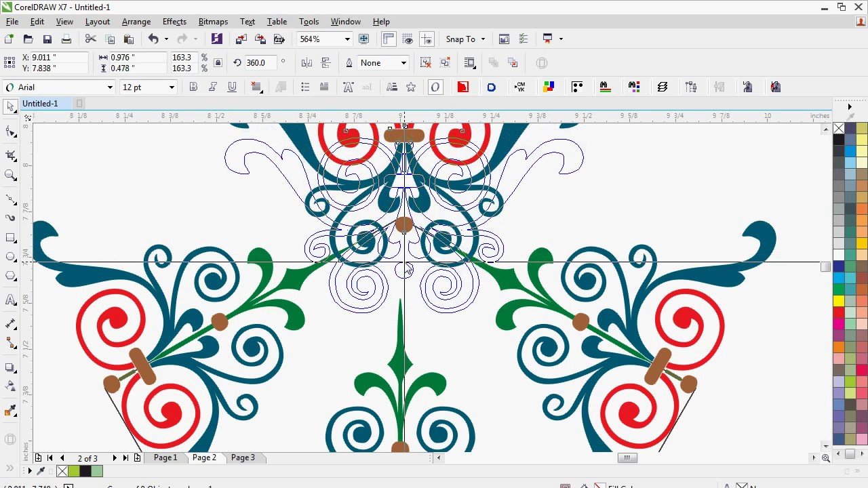Open the Untitled-1 document tab
The width and height of the screenshot is (868, 488).
[x=40, y=104]
